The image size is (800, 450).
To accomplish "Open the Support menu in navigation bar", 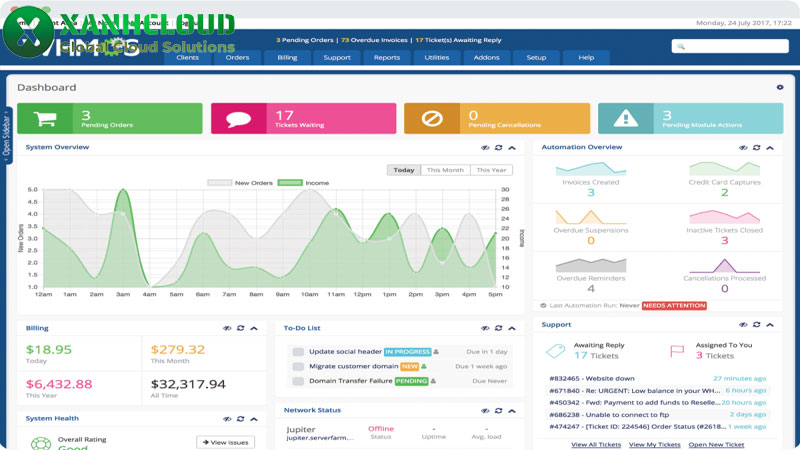I will point(337,57).
